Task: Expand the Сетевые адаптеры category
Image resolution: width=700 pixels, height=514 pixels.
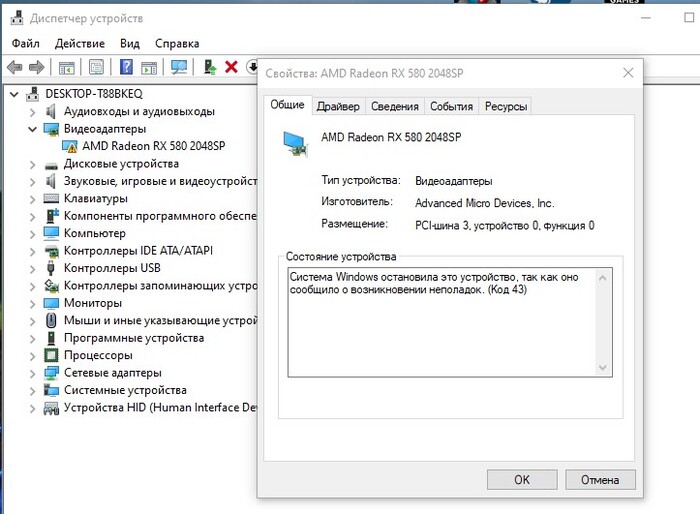Action: [32, 373]
